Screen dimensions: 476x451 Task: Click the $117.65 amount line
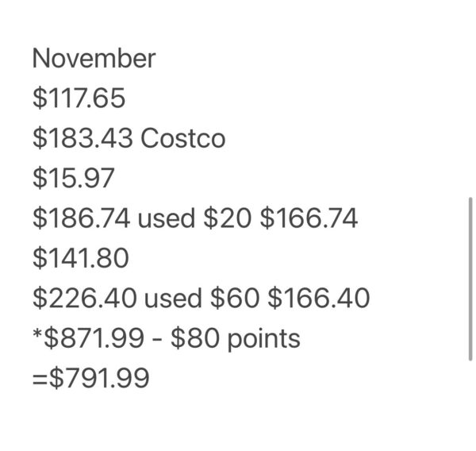(x=79, y=98)
